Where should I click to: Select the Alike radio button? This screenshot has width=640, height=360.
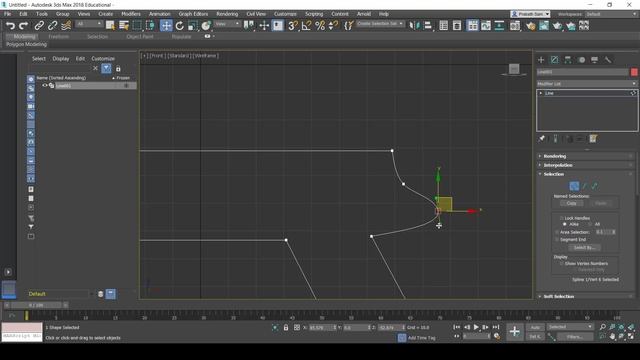(565, 224)
